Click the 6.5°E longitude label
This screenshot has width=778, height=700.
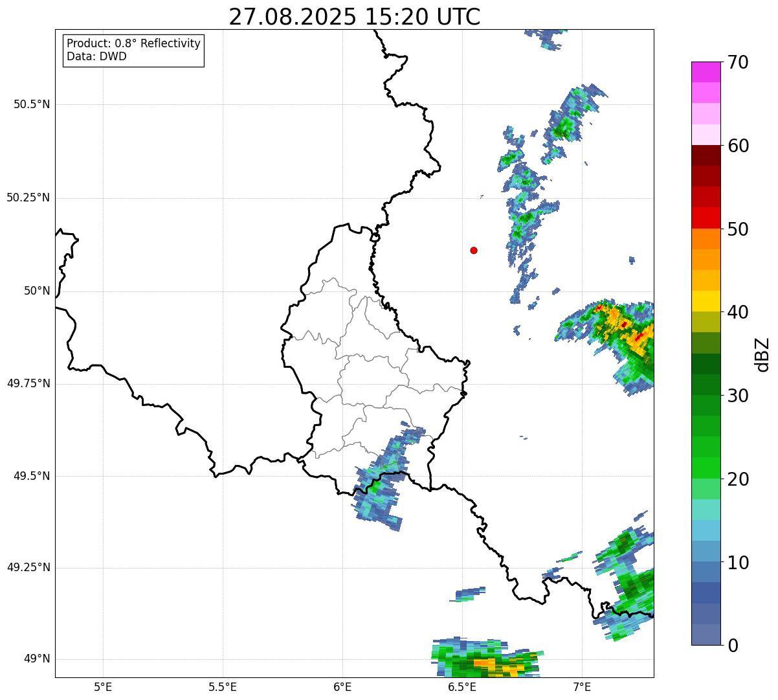pyautogui.click(x=462, y=686)
